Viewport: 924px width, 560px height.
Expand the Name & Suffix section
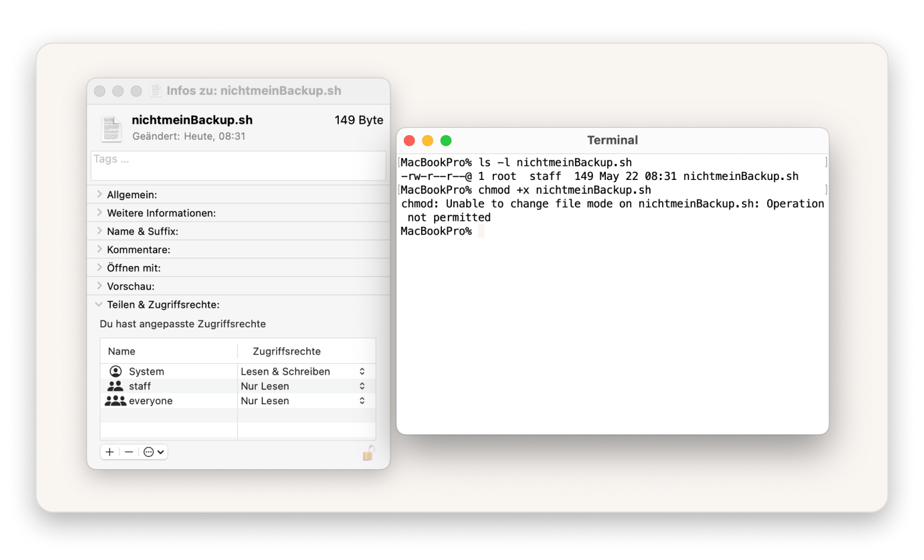pos(99,231)
